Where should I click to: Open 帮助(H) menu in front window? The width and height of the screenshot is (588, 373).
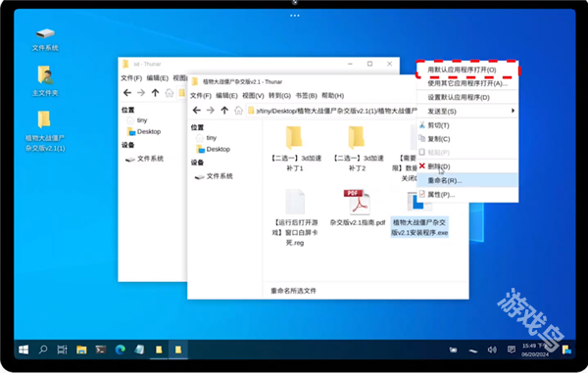point(332,96)
